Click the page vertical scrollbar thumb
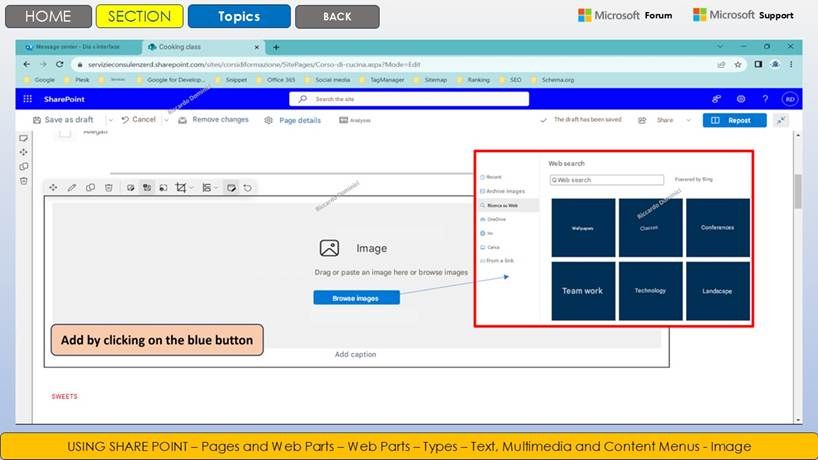Screen dimensions: 818x460 click(798, 191)
